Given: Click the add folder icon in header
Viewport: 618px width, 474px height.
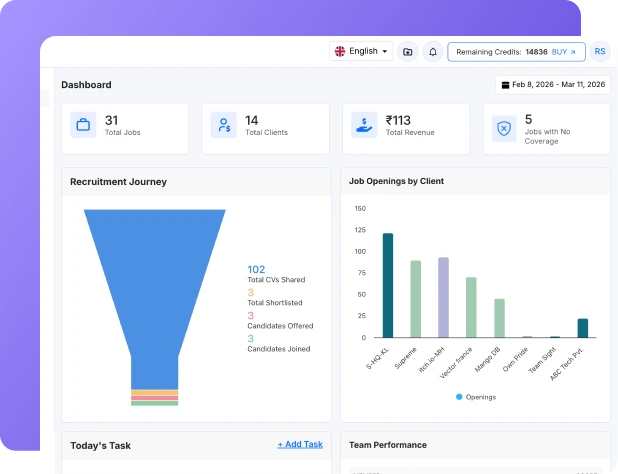Looking at the screenshot, I should point(407,51).
